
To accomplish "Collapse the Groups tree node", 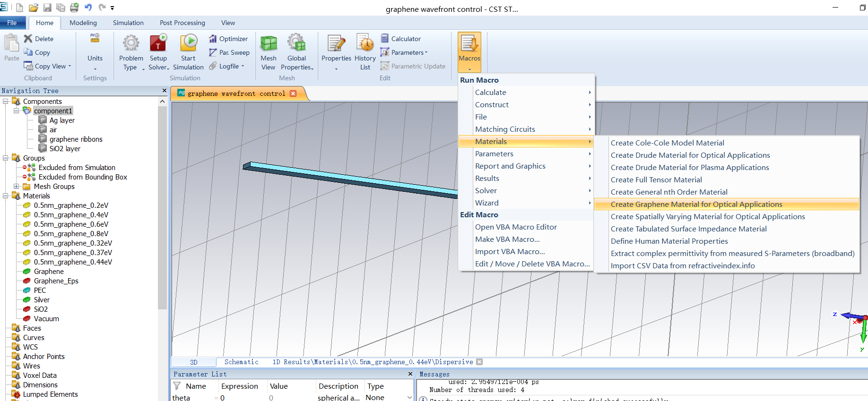I will [x=6, y=158].
